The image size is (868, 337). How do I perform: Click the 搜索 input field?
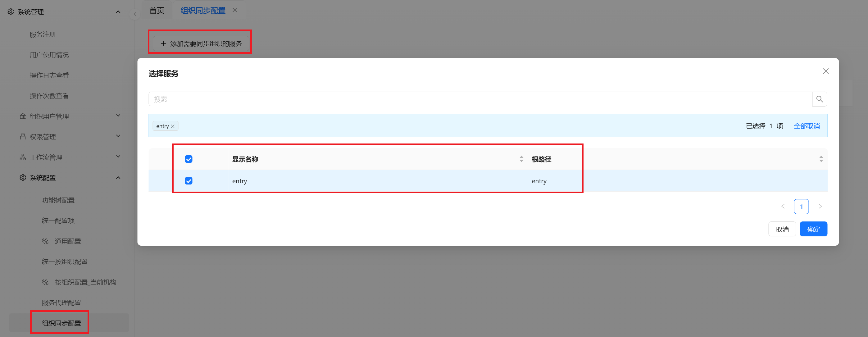(480, 99)
